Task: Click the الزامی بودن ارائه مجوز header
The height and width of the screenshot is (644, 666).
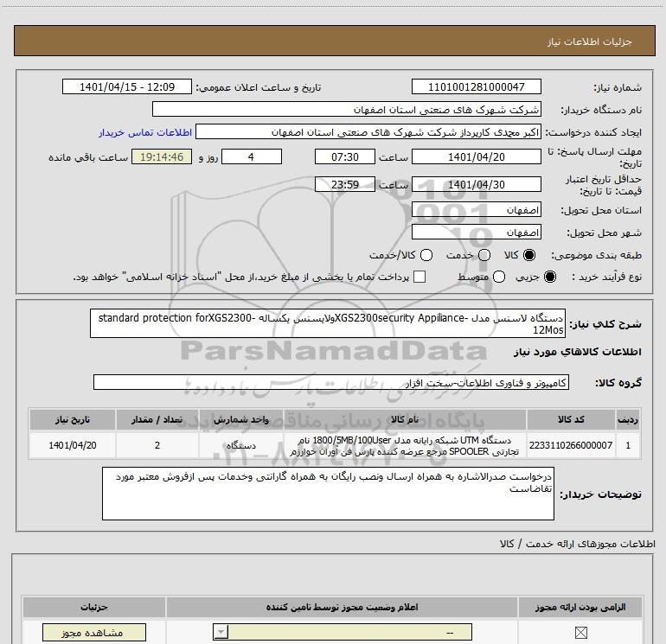Action: (x=580, y=607)
